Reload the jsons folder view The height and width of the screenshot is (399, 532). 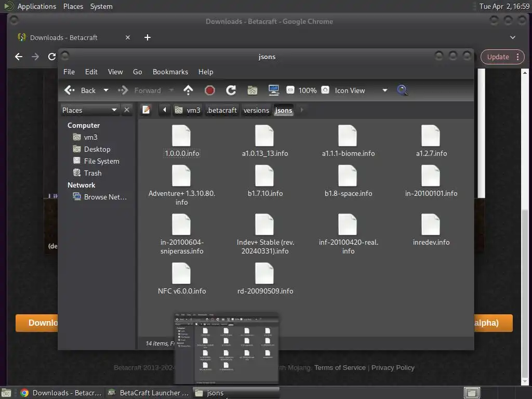tap(231, 90)
